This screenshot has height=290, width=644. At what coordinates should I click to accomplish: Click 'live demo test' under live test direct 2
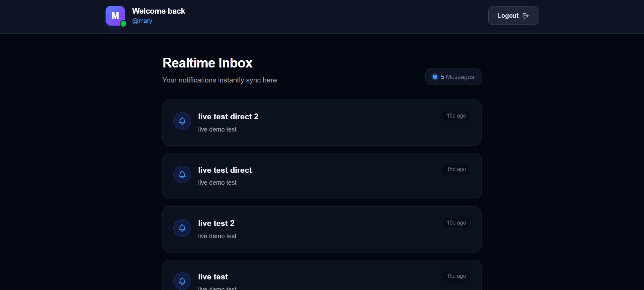(217, 129)
